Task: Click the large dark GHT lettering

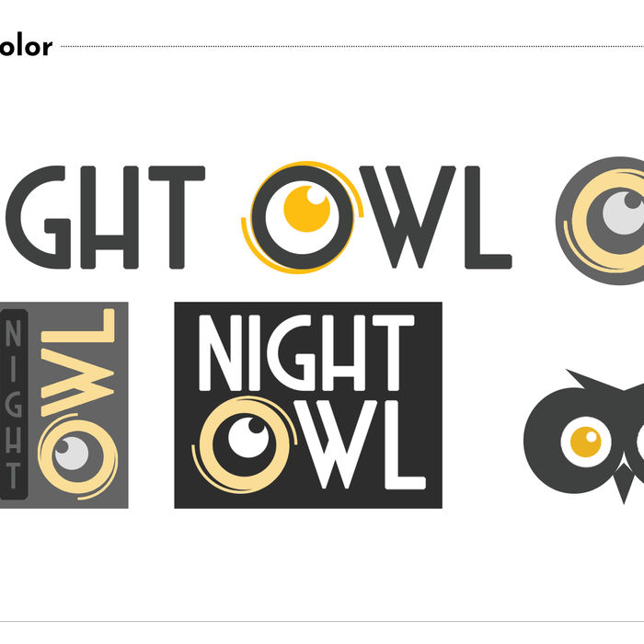Action: coord(105,217)
